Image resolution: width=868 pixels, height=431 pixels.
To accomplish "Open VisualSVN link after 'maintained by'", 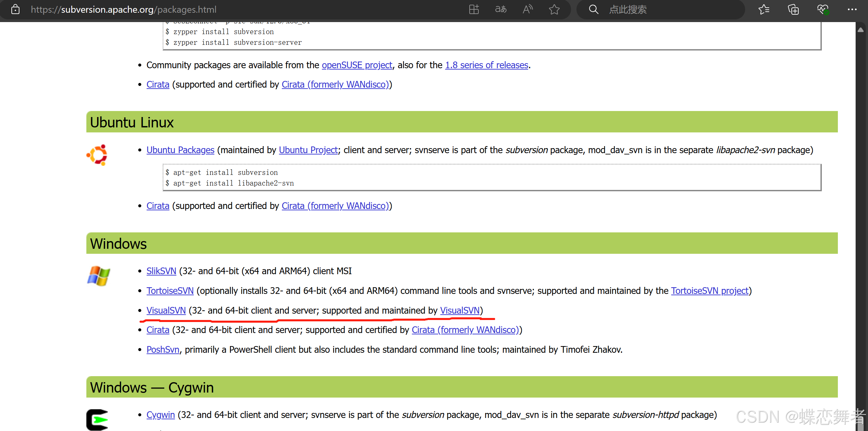I will click(x=460, y=311).
